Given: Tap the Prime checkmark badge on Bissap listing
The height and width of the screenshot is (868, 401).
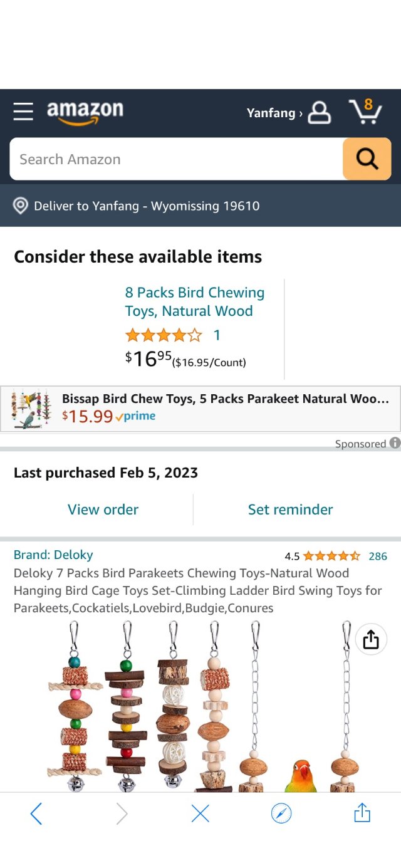Looking at the screenshot, I should click(x=121, y=416).
